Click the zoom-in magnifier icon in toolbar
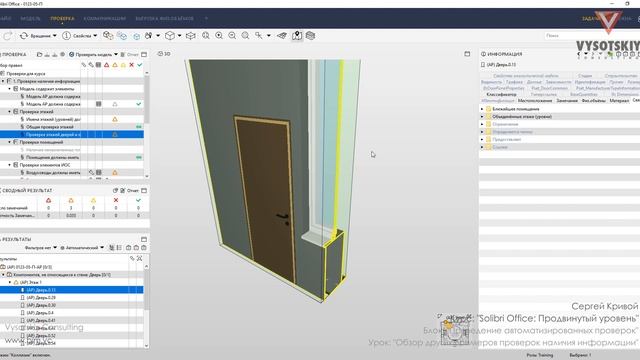The image size is (640, 360). coord(219,36)
